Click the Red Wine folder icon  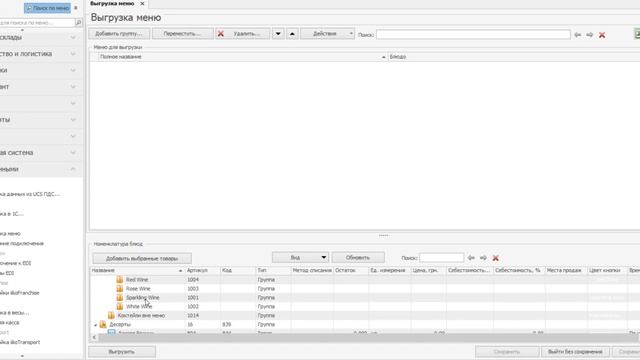[120, 280]
